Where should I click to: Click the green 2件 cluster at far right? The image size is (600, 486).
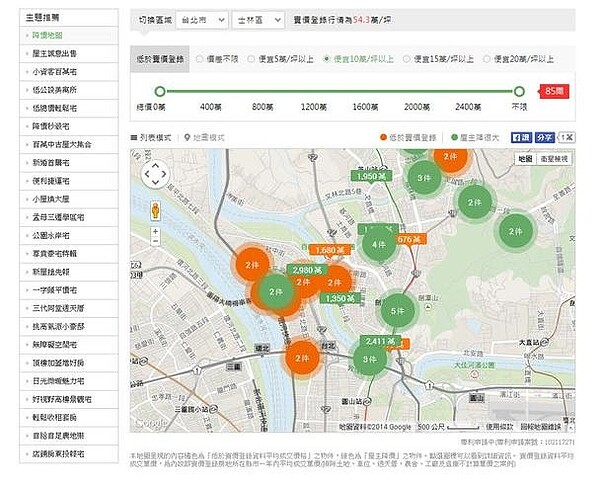(x=515, y=231)
